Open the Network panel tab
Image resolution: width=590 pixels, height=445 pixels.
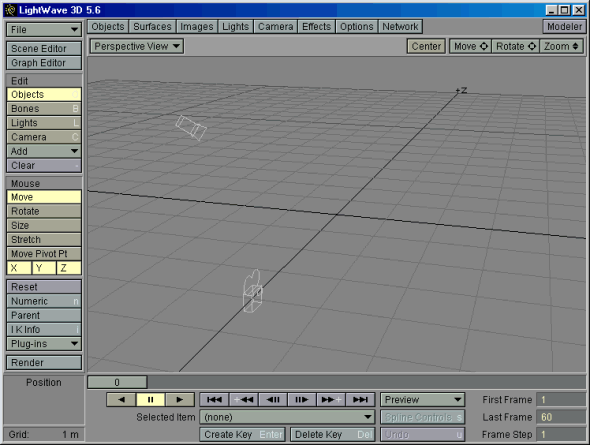pyautogui.click(x=400, y=27)
